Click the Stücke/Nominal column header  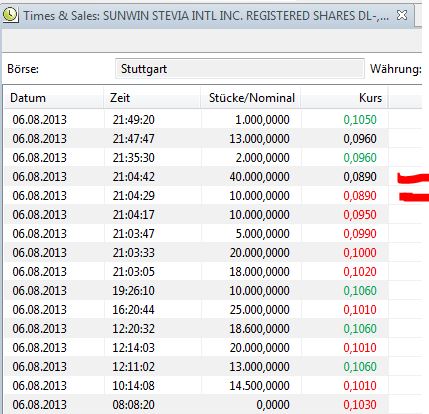[252, 98]
